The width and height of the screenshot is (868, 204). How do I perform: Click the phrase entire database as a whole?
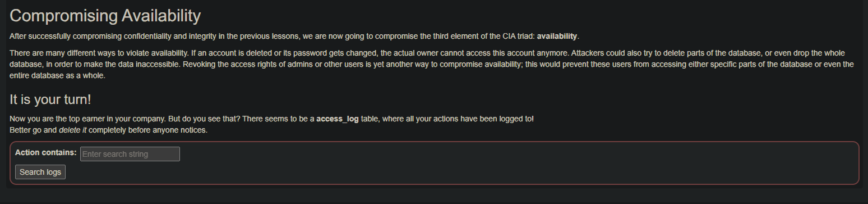(58, 75)
